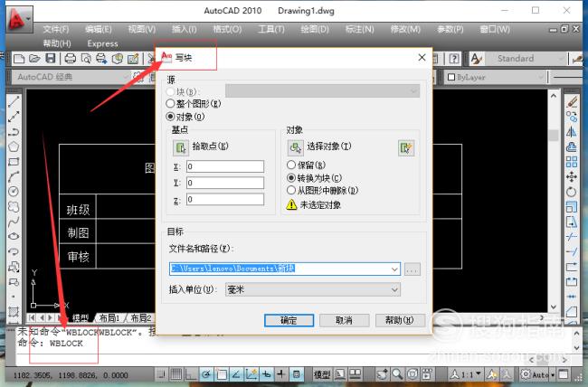
Task: Expand the file name and path dropdown
Action: (x=394, y=269)
